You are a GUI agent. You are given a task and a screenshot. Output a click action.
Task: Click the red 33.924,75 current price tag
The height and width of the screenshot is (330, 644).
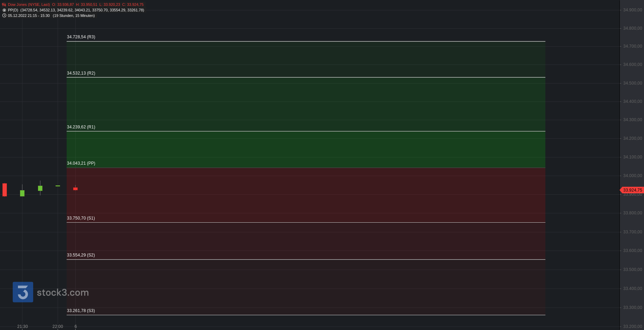[632, 190]
